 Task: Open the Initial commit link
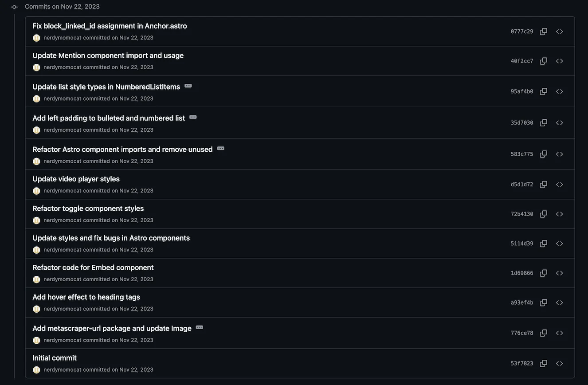point(55,358)
